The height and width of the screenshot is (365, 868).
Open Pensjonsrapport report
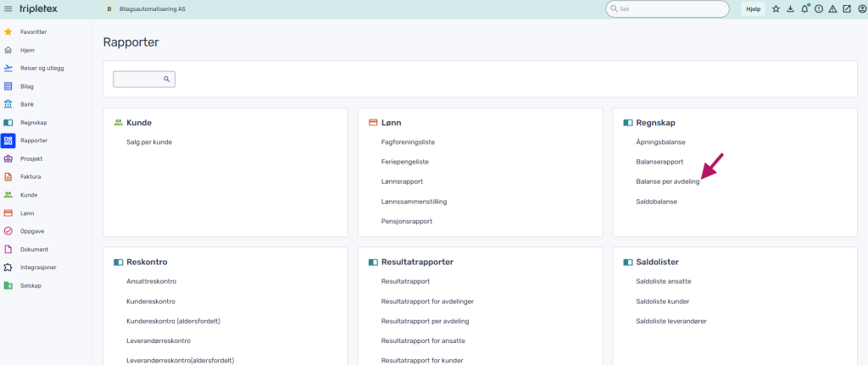coord(407,221)
